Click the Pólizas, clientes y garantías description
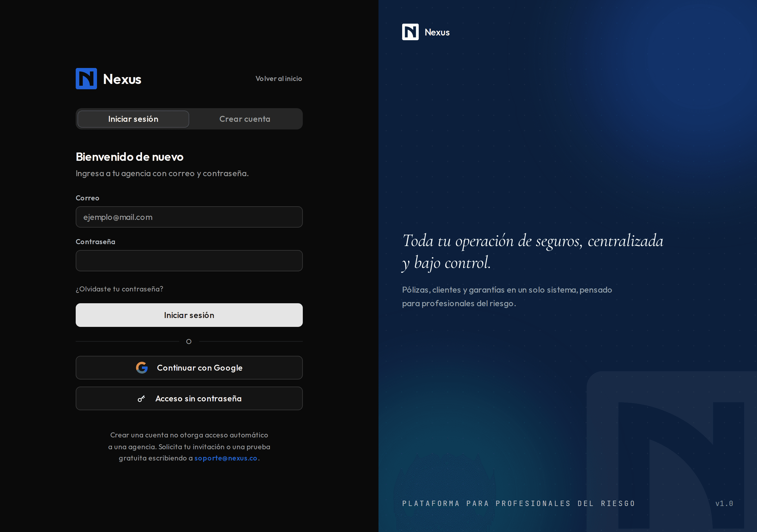This screenshot has height=532, width=757. pos(507,296)
